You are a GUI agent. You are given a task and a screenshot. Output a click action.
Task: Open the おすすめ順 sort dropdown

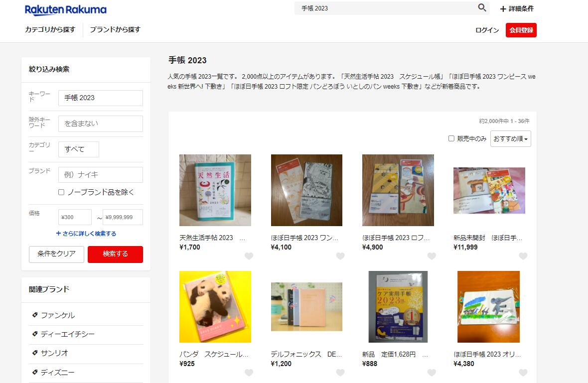510,138
